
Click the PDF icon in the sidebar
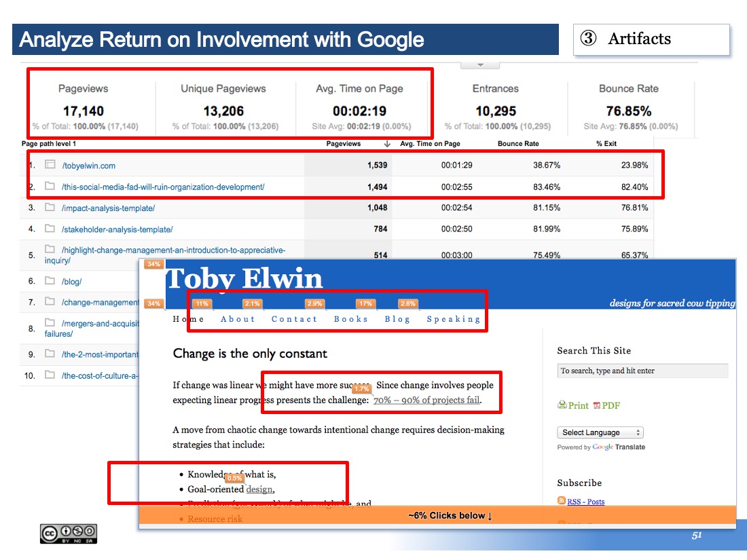596,405
